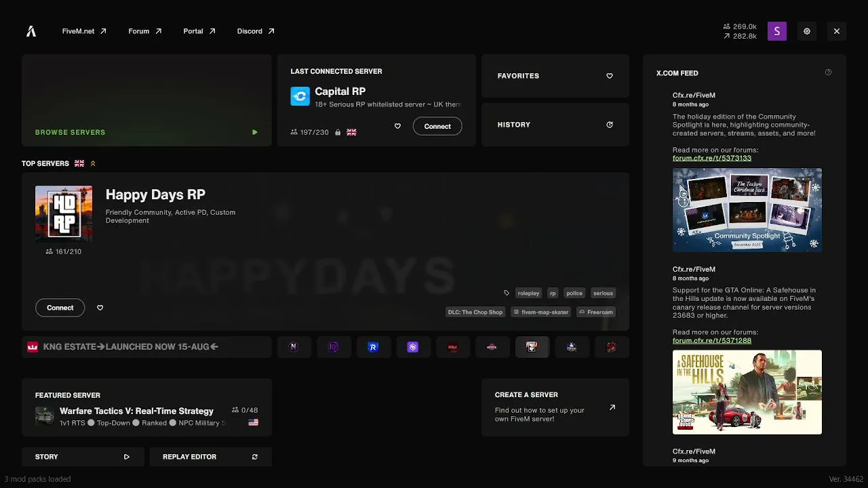This screenshot has width=868, height=488.
Task: Click the 161/210 player count
Action: click(64, 251)
